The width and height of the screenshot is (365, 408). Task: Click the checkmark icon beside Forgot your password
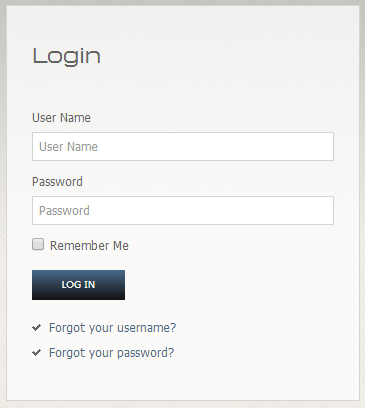(x=37, y=352)
